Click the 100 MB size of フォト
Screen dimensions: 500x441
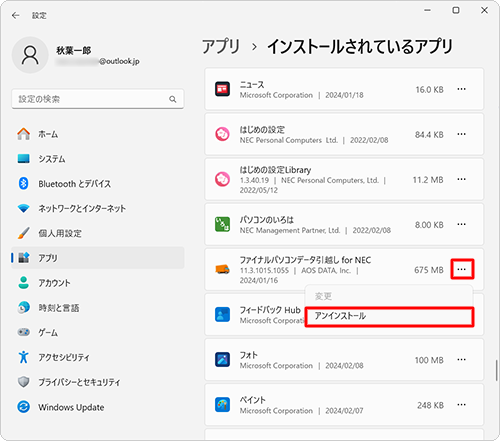tap(429, 360)
